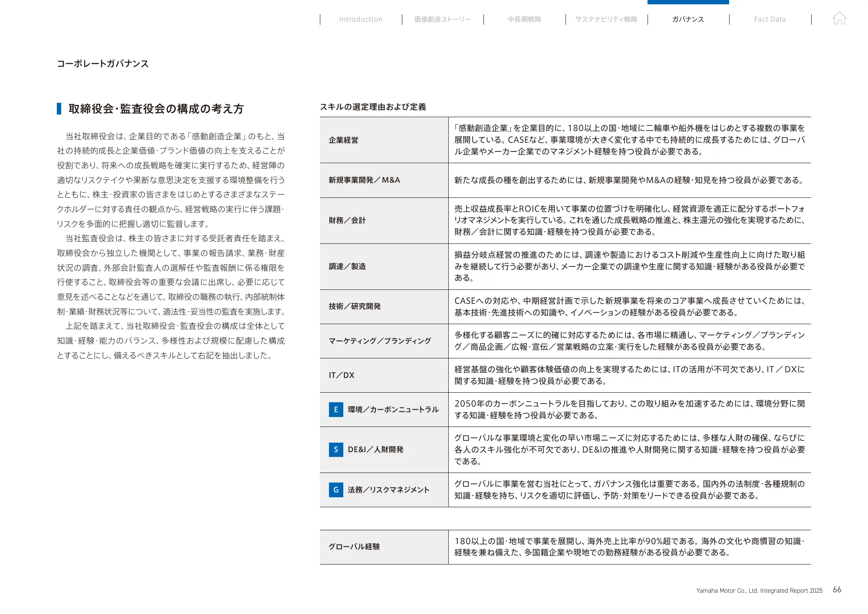Select the blue G legal badge
The width and height of the screenshot is (868, 614).
coord(336,490)
